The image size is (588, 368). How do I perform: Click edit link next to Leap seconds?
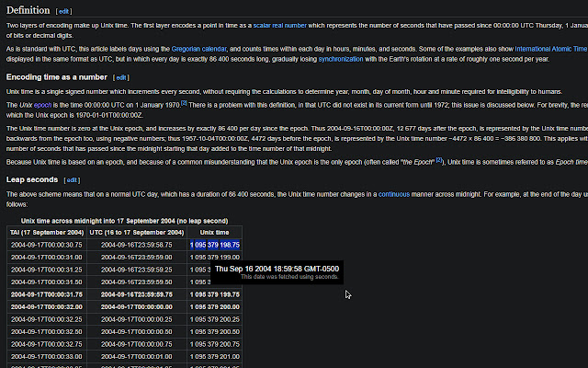pos(75,180)
